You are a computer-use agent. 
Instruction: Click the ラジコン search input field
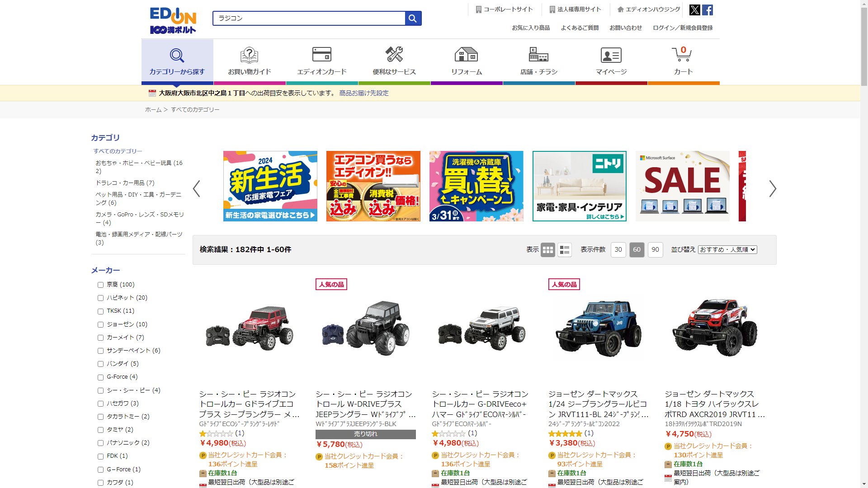[309, 18]
